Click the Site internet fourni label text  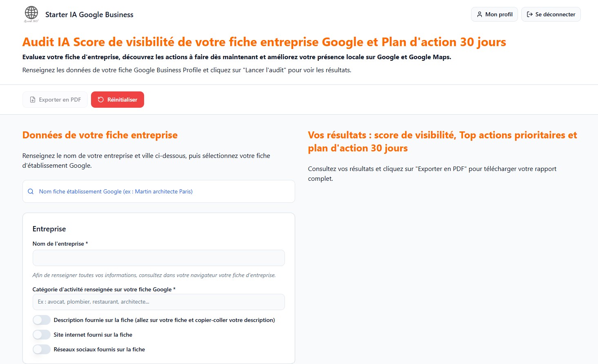pos(93,335)
